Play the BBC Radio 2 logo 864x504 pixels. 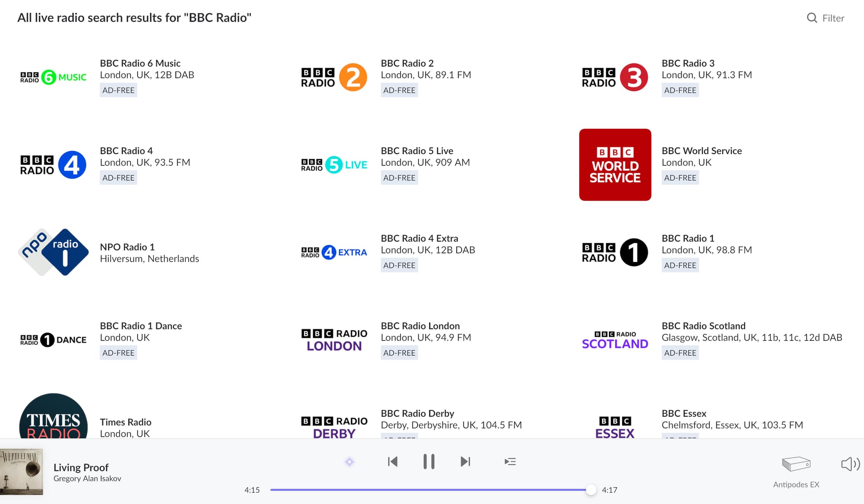tap(334, 77)
